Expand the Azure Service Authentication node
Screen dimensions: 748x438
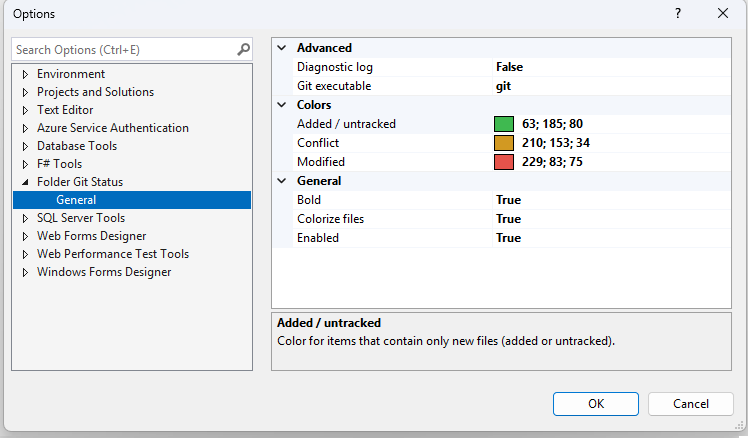pyautogui.click(x=25, y=129)
